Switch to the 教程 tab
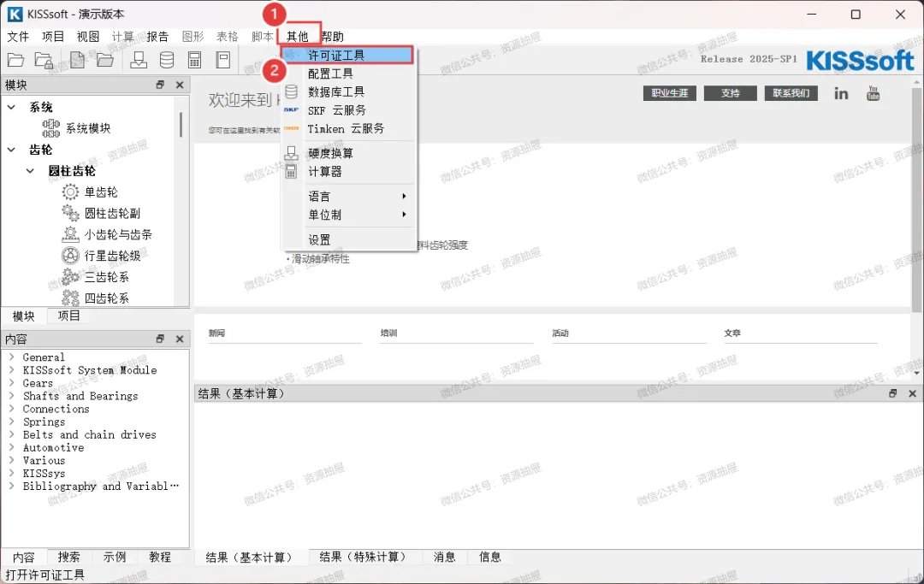 (160, 557)
